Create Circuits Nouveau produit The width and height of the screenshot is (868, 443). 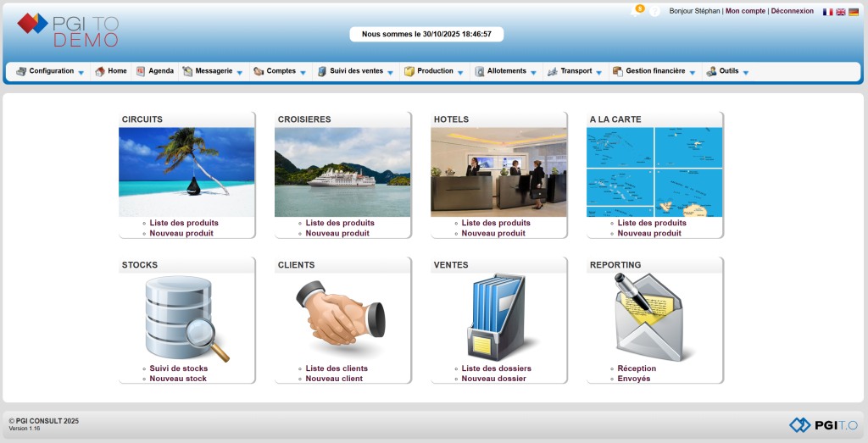[181, 234]
